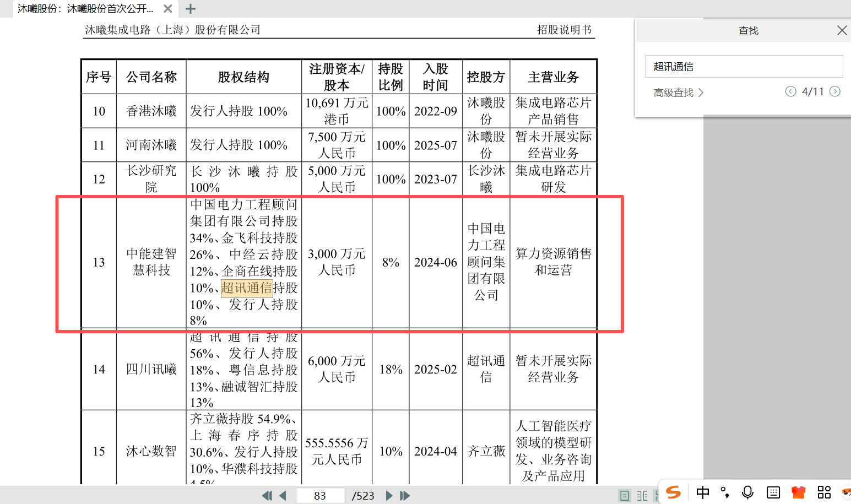Click 持股比例 column header
Viewport: 851px width, 504px height.
(x=391, y=77)
